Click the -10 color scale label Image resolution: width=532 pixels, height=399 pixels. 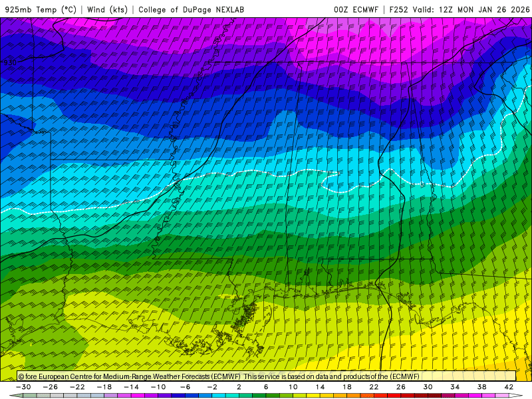(158, 387)
